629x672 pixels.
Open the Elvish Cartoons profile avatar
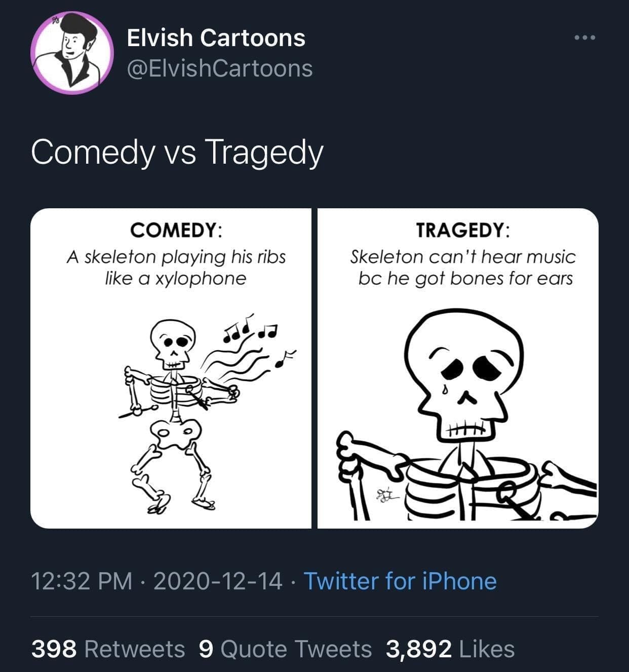tap(72, 53)
